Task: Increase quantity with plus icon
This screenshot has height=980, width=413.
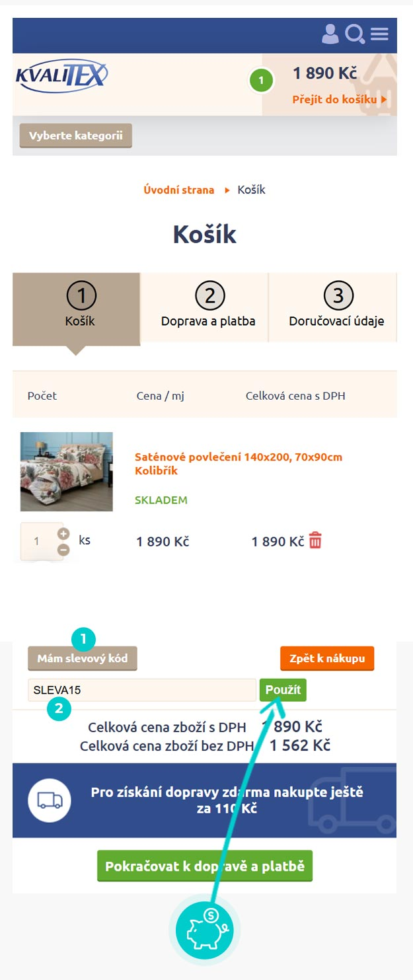Action: pyautogui.click(x=63, y=534)
